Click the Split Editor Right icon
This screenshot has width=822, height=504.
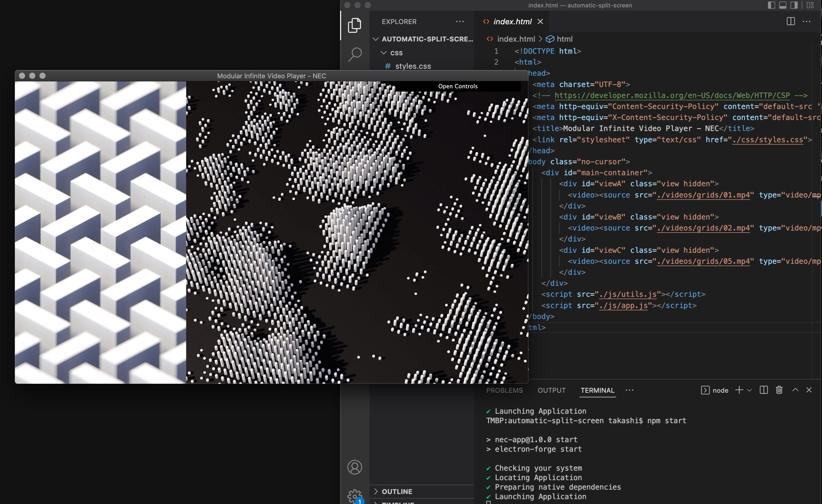tap(790, 22)
